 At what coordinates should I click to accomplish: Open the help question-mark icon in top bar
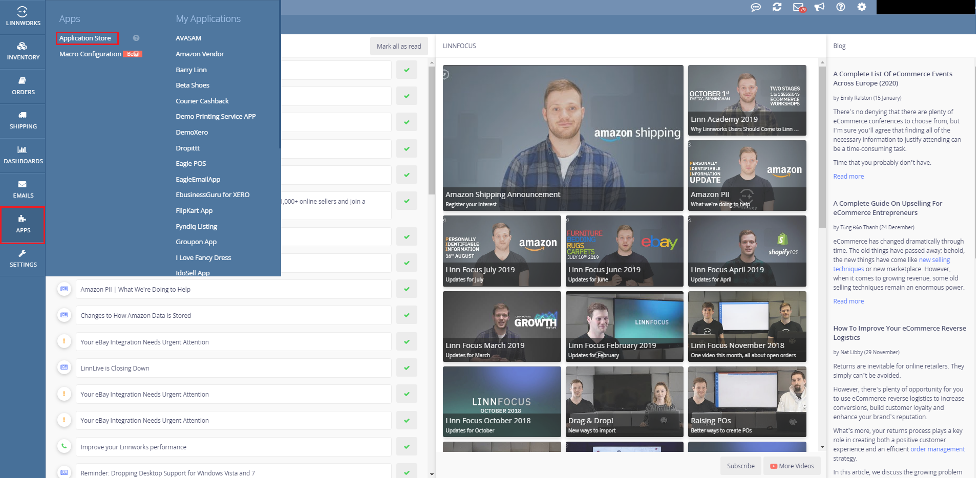841,7
